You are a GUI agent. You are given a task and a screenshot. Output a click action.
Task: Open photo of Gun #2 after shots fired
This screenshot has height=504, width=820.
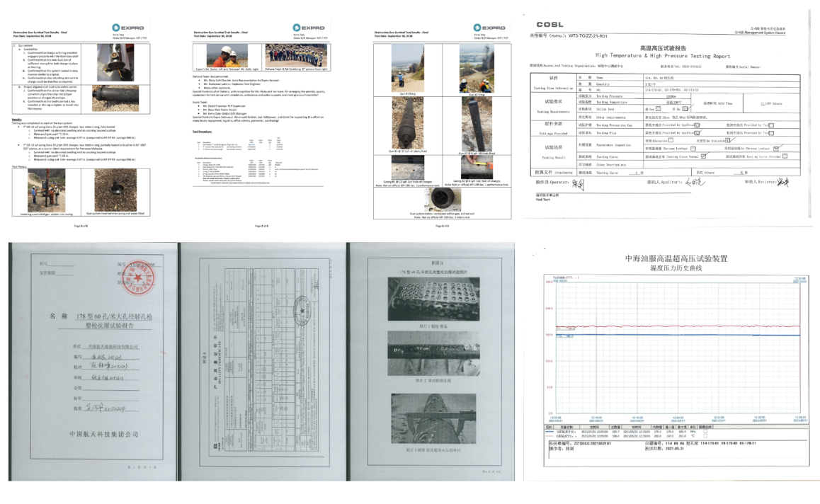coord(477,125)
